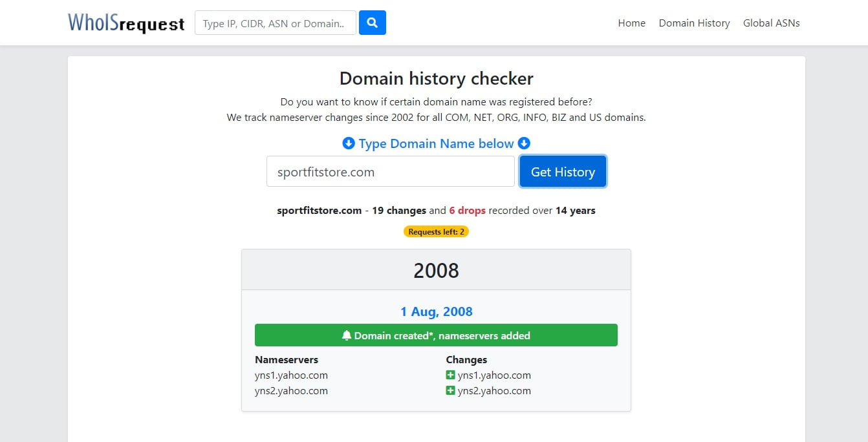The height and width of the screenshot is (442, 868).
Task: Click the 6 drops text
Action: (x=467, y=210)
